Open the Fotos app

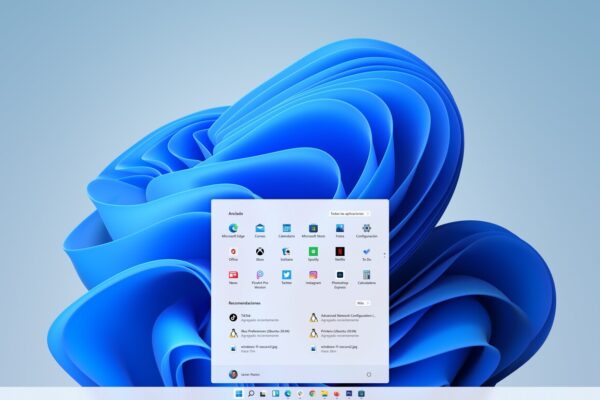(x=340, y=231)
